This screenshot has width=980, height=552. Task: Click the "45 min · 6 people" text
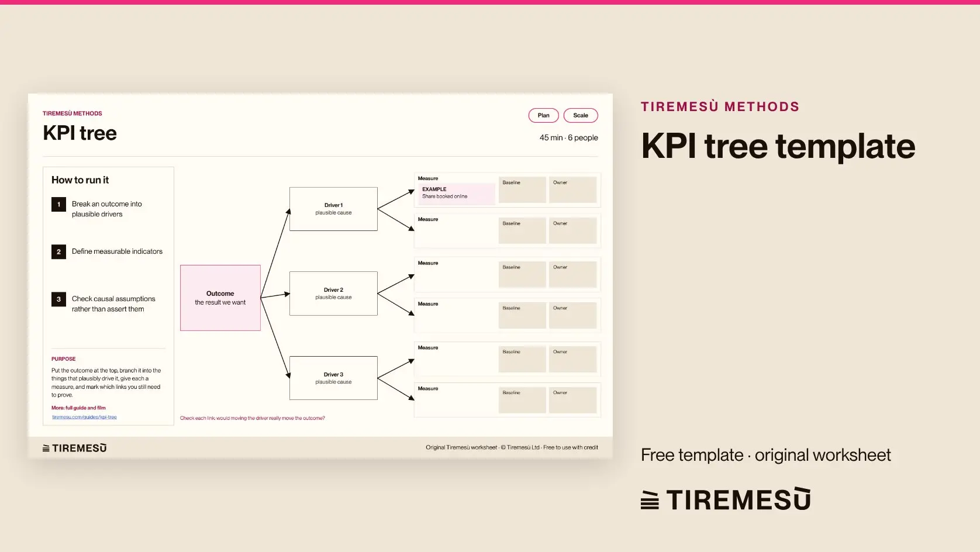click(x=568, y=137)
